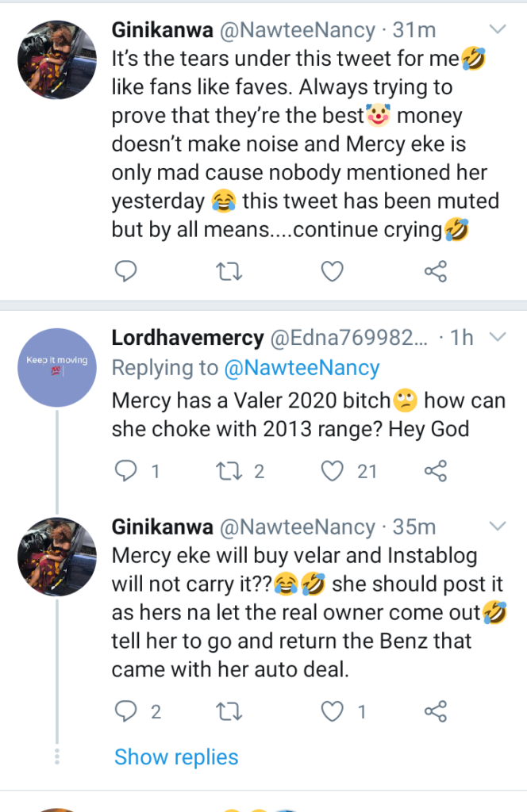The width and height of the screenshot is (527, 812).
Task: Reply to Ginikanwa's 31m tweet
Action: 126,273
